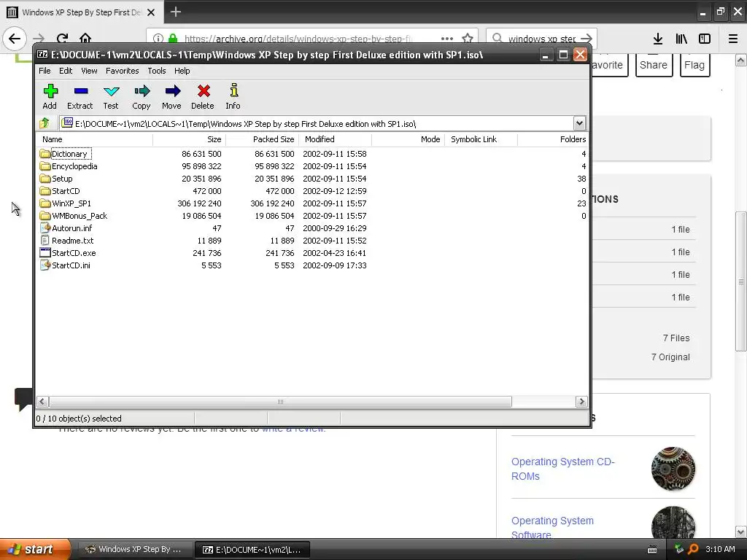Viewport: 747px width, 560px height.
Task: Click the Operating System CD-ROMs gears thumbnail
Action: [x=673, y=469]
